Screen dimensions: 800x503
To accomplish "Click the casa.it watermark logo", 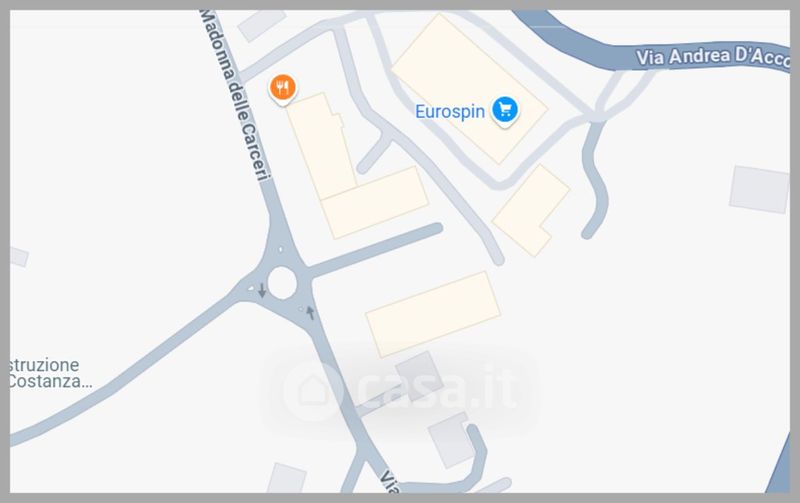I will tap(400, 390).
